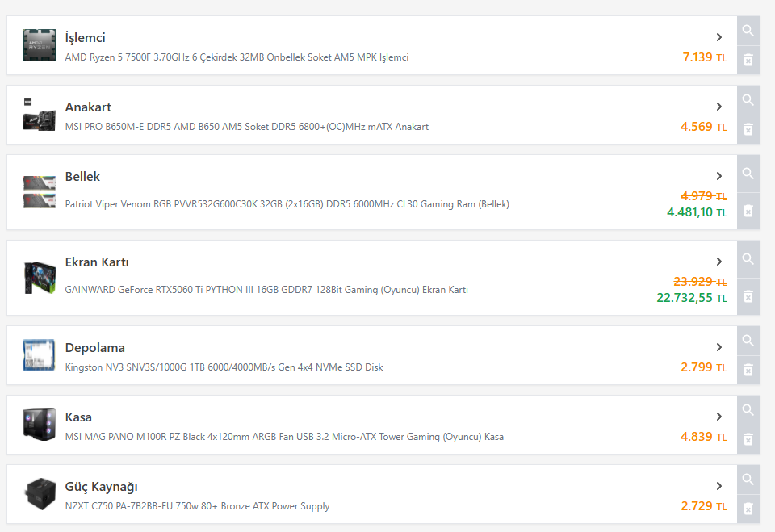Delete the Bellek item using trash icon

pyautogui.click(x=748, y=212)
